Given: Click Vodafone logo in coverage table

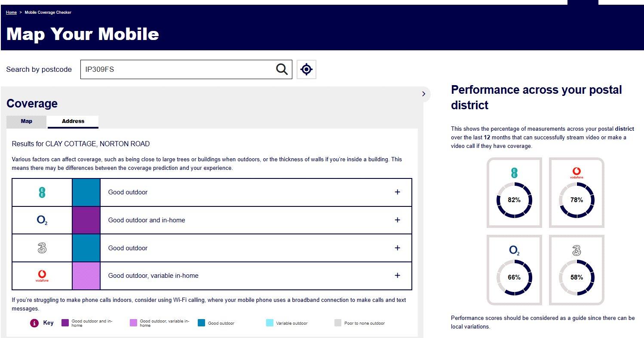Looking at the screenshot, I should (42, 276).
